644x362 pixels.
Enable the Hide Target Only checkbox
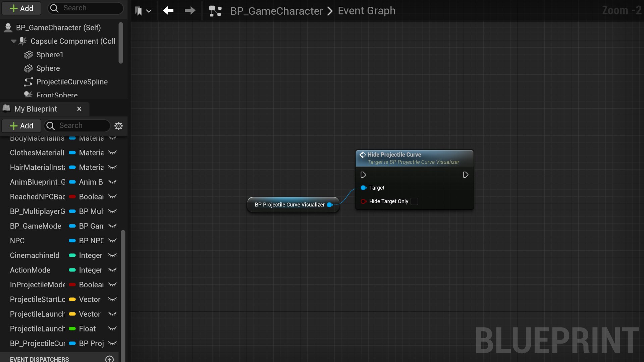click(414, 201)
